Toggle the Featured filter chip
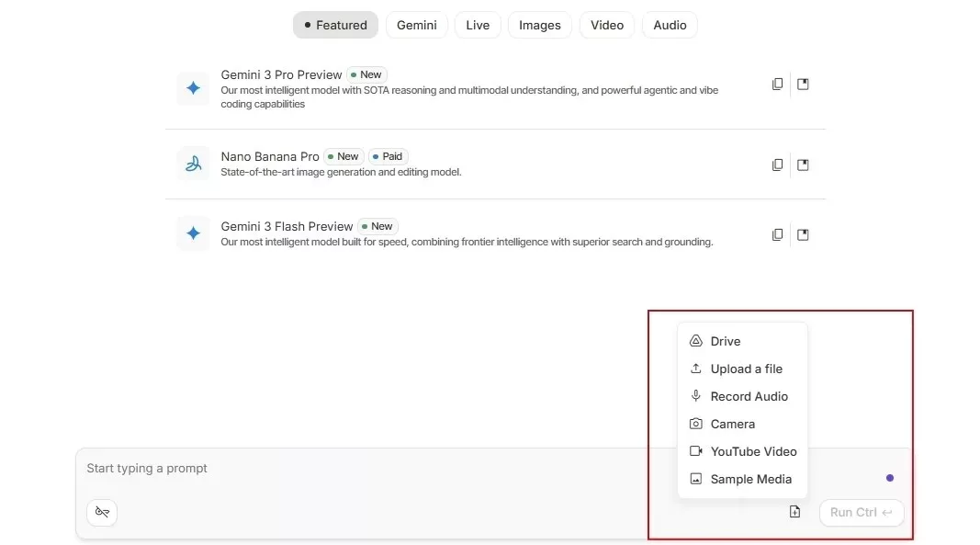980x545 pixels. point(335,25)
